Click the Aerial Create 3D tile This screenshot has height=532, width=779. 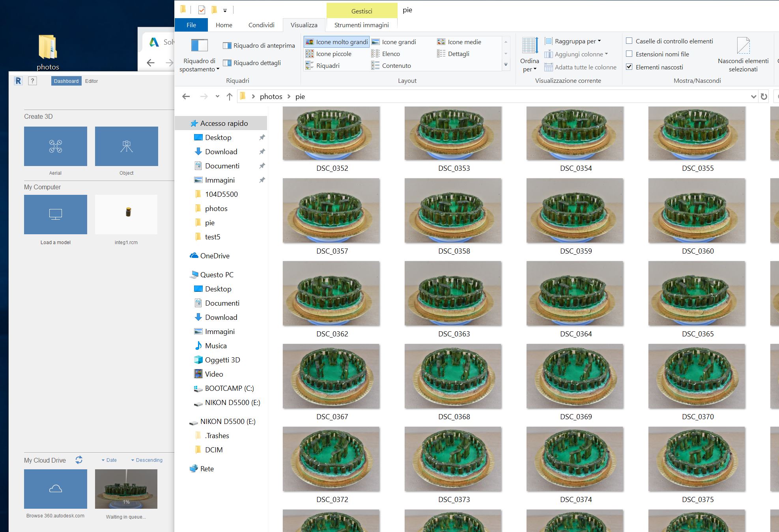55,146
